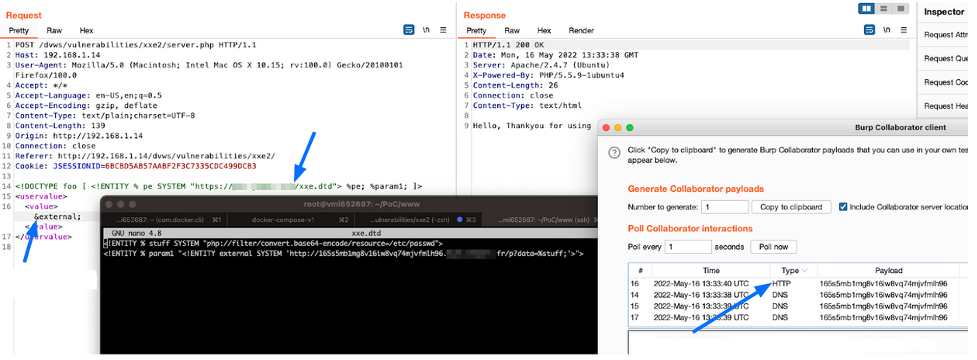Image resolution: width=977 pixels, height=360 pixels.
Task: Click the DOCTYPE foo entity line
Action: (x=219, y=186)
